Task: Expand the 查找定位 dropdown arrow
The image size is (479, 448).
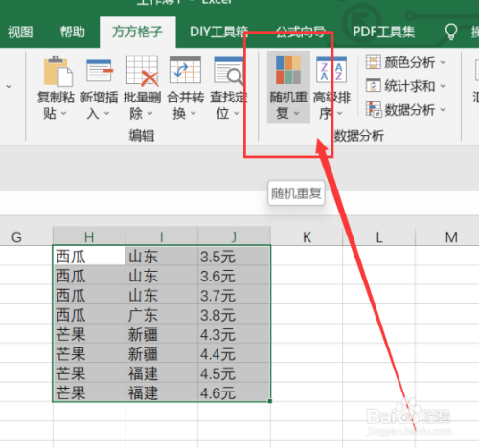Action: pos(237,113)
